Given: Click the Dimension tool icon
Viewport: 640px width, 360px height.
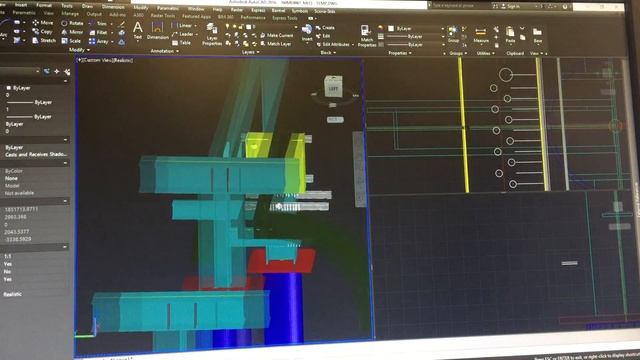Looking at the screenshot, I should point(157,28).
